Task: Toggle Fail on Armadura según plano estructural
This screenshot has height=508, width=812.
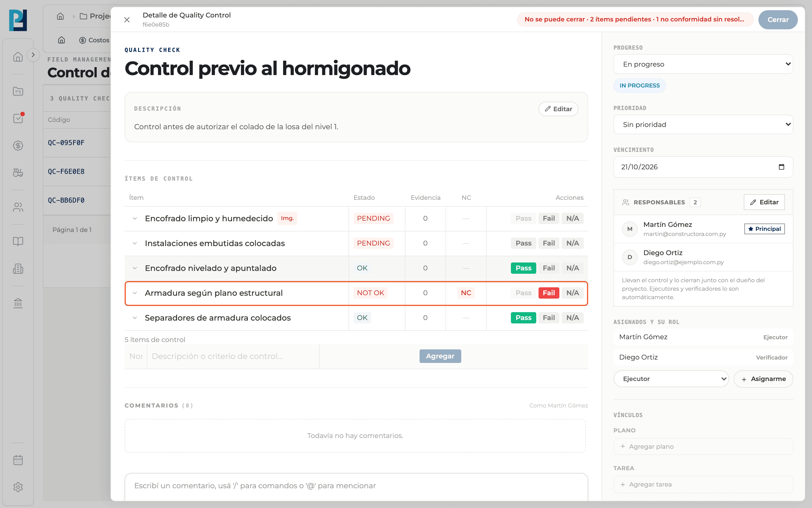Action: pos(549,293)
